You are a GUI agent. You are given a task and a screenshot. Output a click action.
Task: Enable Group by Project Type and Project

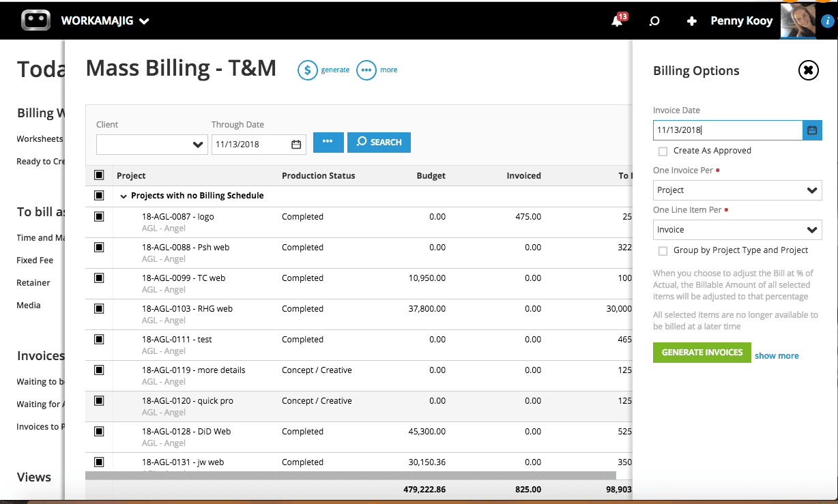(x=663, y=251)
